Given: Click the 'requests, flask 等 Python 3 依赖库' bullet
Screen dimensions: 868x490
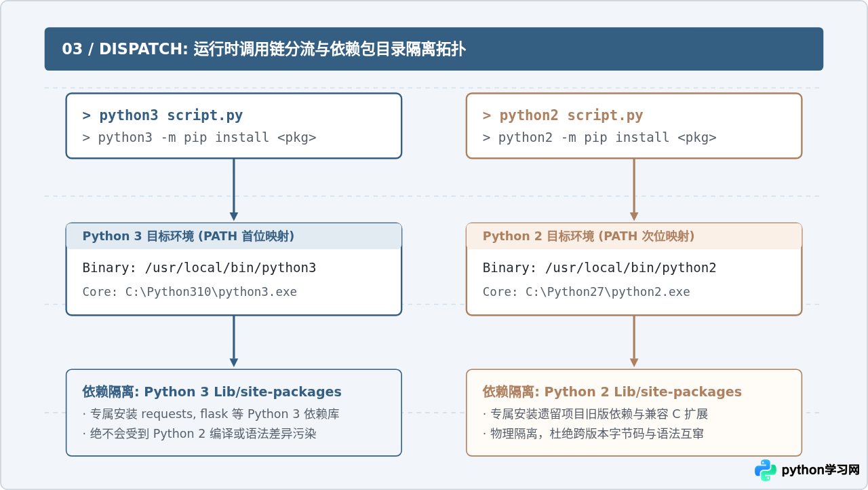Looking at the screenshot, I should click(211, 414).
